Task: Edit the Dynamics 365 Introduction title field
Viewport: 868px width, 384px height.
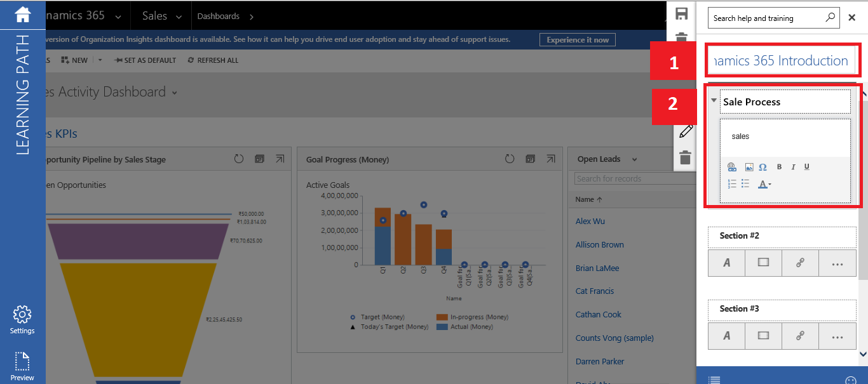Action: pyautogui.click(x=781, y=61)
